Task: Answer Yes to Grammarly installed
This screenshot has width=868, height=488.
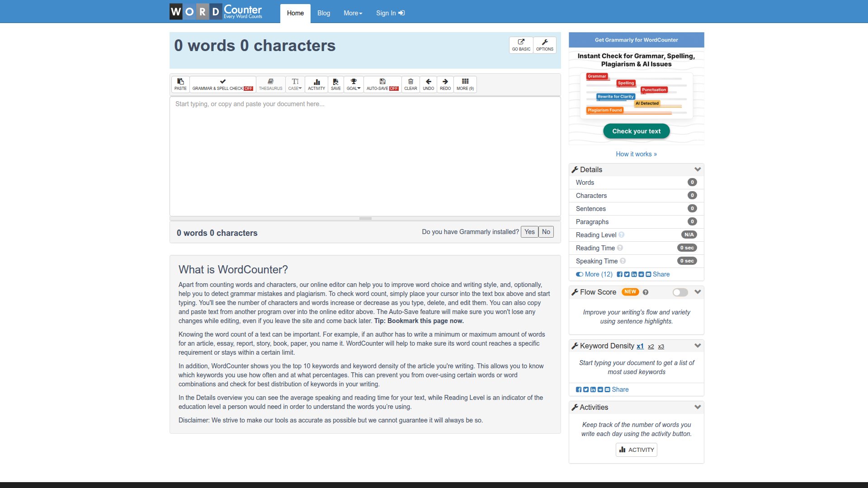Action: (529, 232)
